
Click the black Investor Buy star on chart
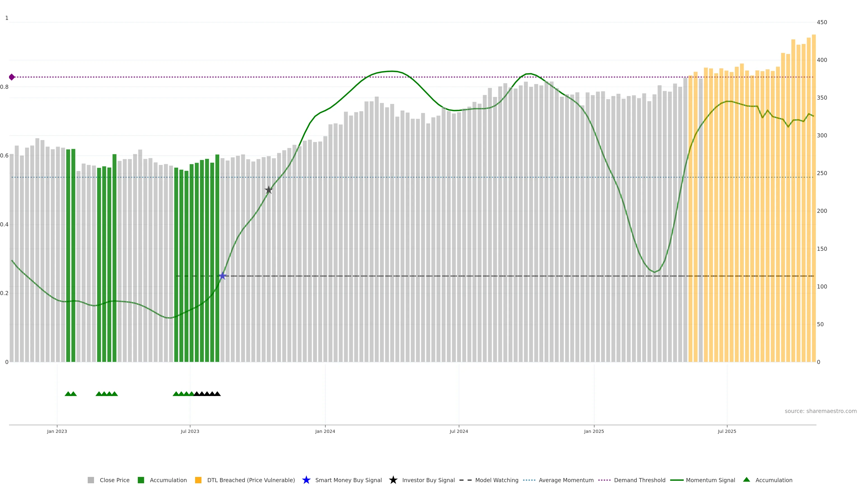[x=269, y=190]
